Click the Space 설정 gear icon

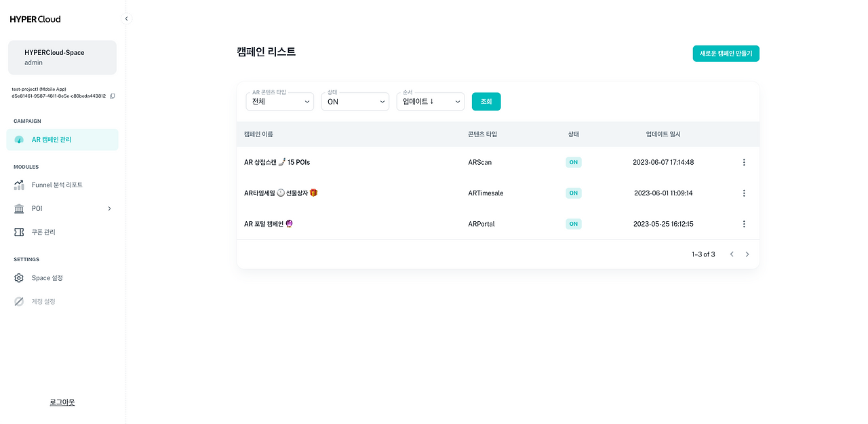(18, 277)
